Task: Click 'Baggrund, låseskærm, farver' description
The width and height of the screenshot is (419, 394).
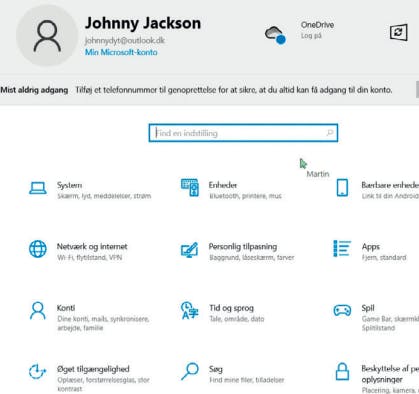Action: point(252,258)
